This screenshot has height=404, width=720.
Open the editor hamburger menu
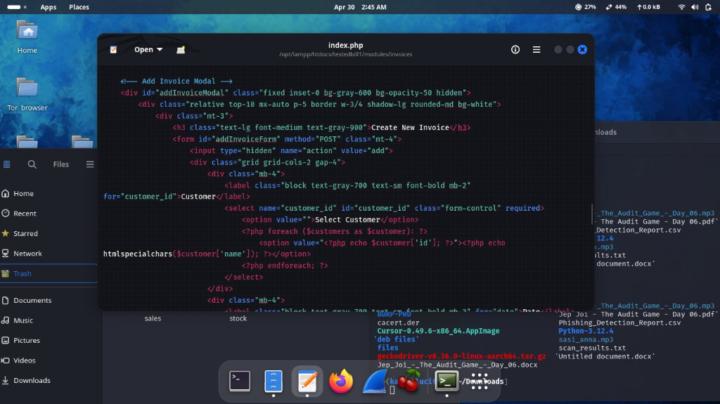537,49
